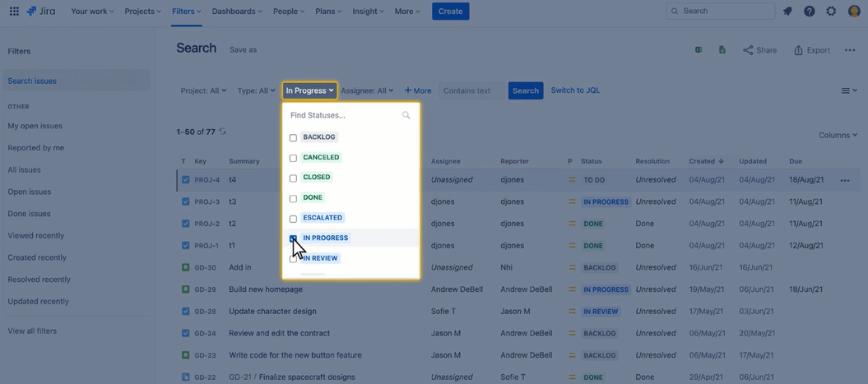The image size is (868, 384).
Task: Open the Dashboards menu
Action: point(237,11)
